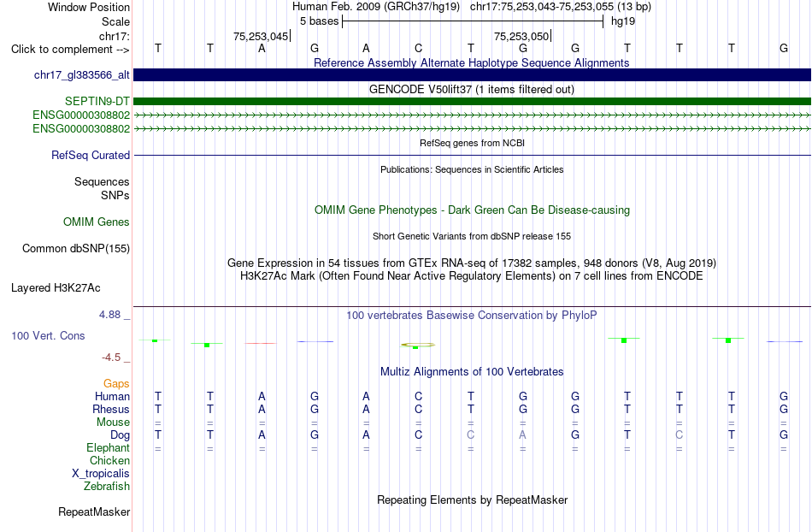
Task: Click the 75,253,045 ruler coordinate
Action: 261,36
